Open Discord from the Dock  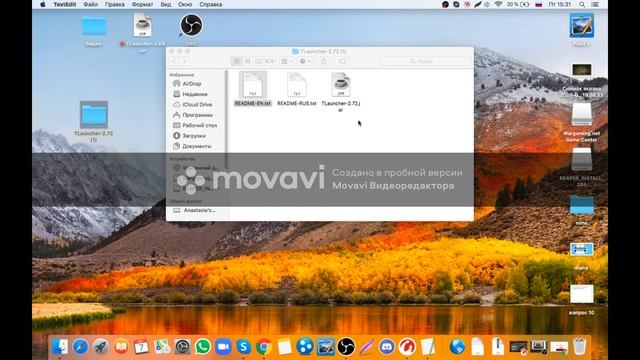point(387,347)
